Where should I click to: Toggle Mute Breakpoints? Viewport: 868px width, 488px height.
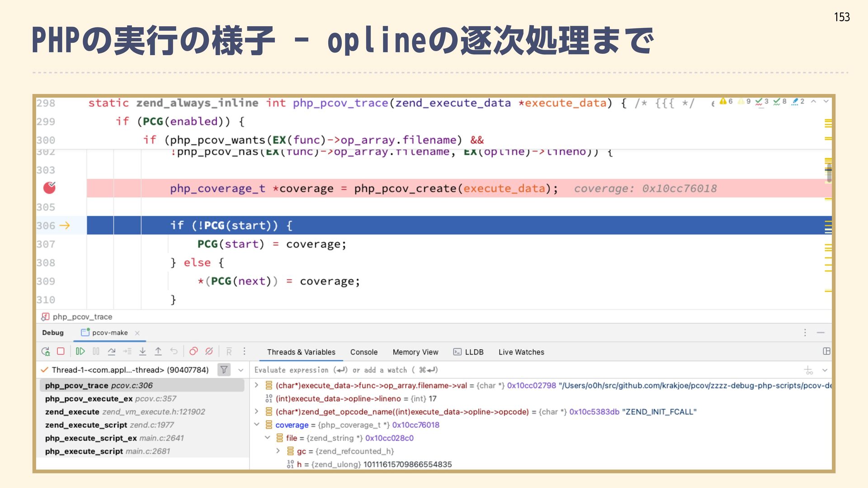209,352
